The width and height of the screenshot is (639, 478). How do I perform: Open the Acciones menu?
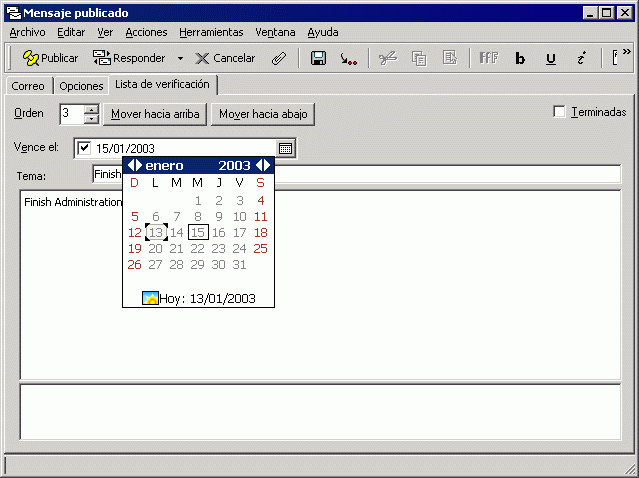pyautogui.click(x=146, y=32)
